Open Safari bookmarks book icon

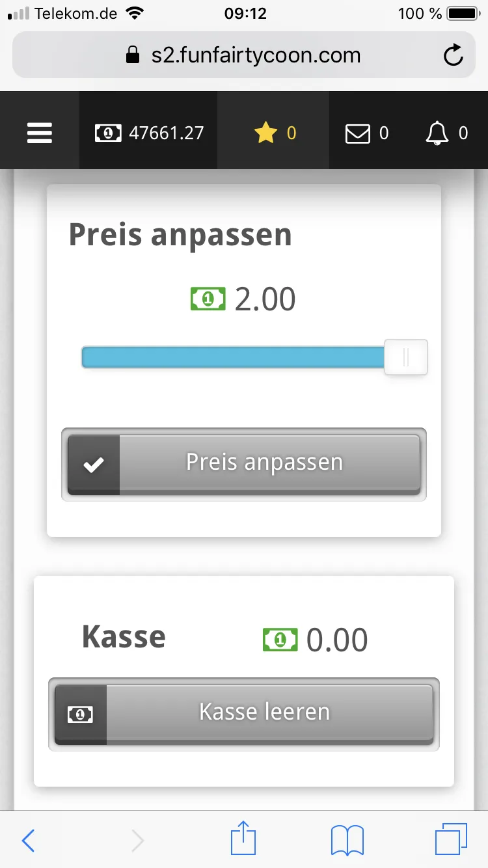[347, 841]
